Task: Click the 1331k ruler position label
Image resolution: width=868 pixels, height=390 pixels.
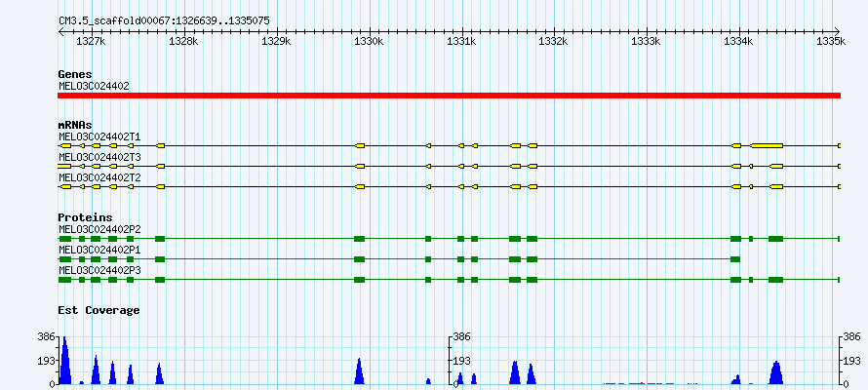Action: [462, 41]
